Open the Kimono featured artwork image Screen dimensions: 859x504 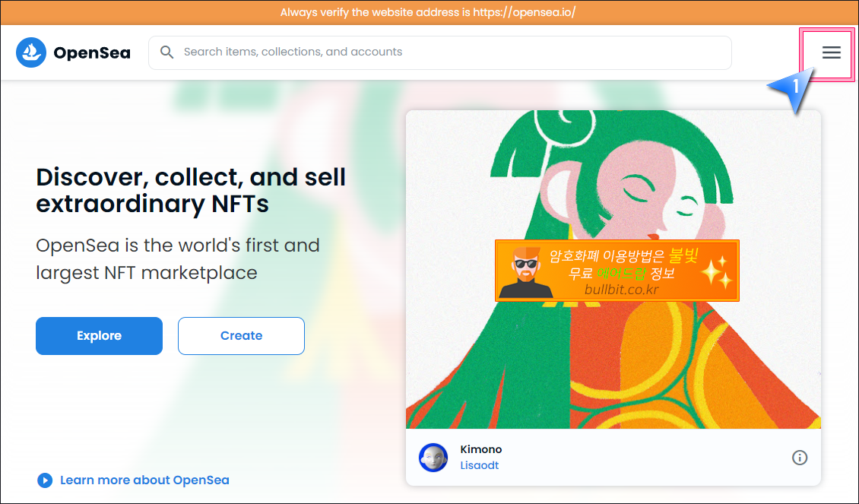[613, 270]
